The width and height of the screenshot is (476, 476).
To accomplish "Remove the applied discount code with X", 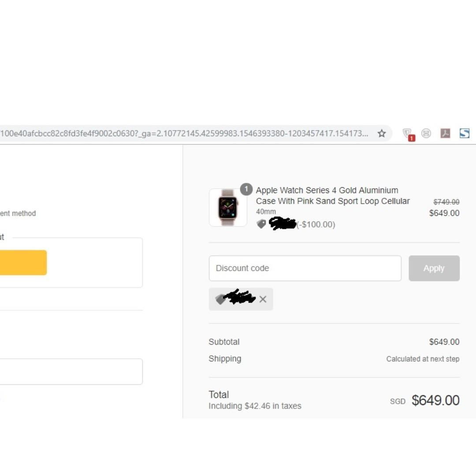I will coord(263,299).
